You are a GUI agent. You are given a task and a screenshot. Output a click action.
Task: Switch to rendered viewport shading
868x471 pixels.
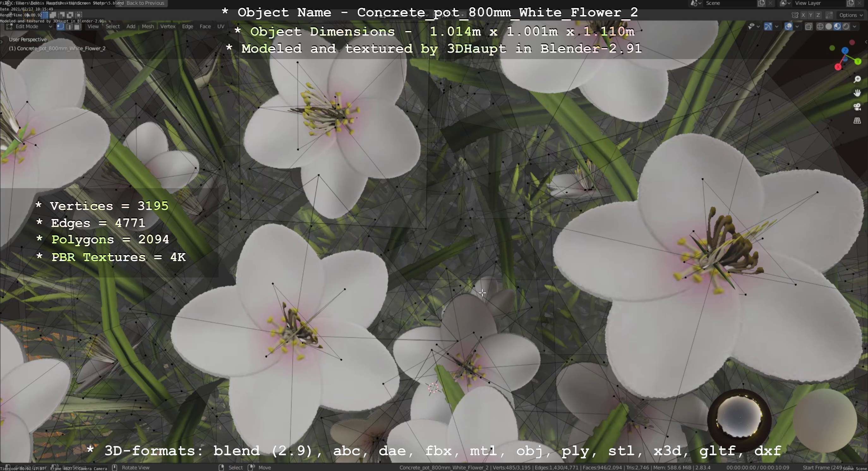point(846,27)
